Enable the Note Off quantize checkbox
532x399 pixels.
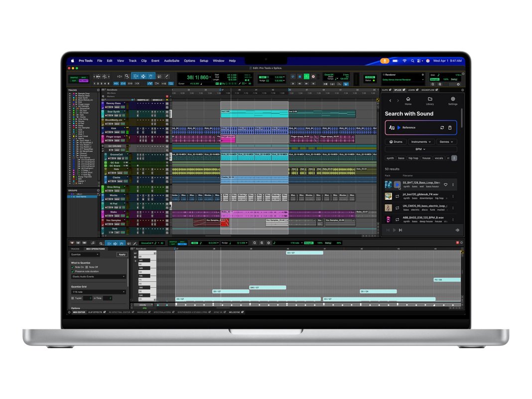coord(86,267)
